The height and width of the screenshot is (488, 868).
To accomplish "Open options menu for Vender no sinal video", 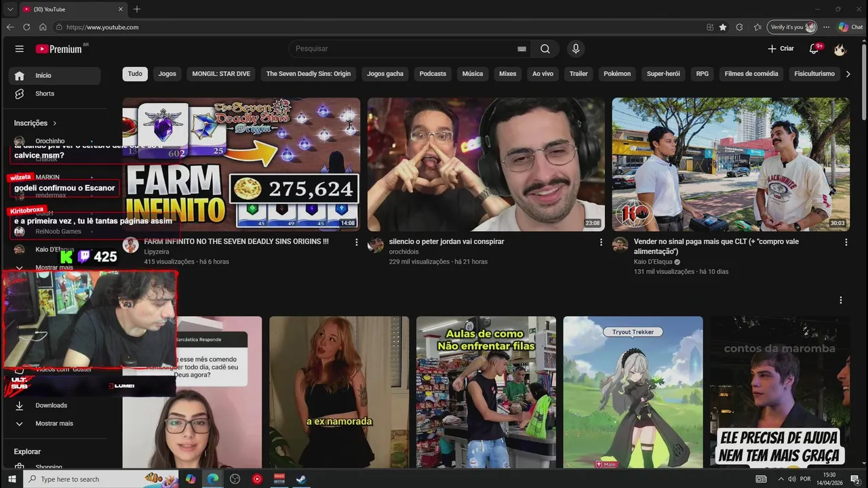I will click(846, 242).
